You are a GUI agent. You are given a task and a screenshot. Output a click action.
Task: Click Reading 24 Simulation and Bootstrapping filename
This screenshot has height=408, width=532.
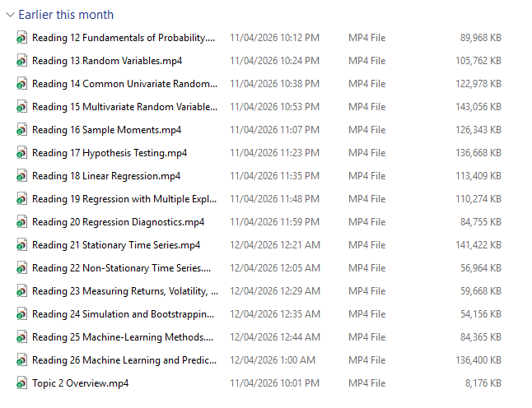(124, 314)
